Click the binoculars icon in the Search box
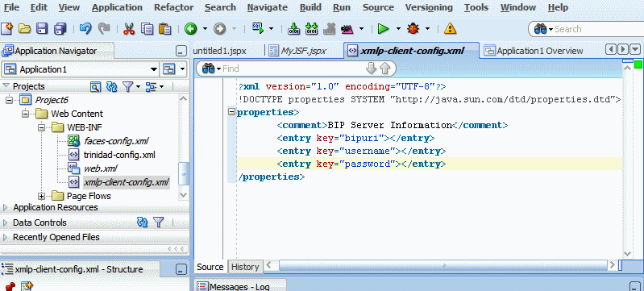644x291 pixels. 540,29
